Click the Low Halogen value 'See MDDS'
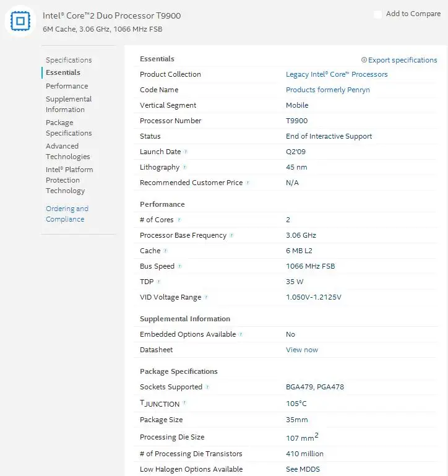The width and height of the screenshot is (448, 476). [x=303, y=469]
